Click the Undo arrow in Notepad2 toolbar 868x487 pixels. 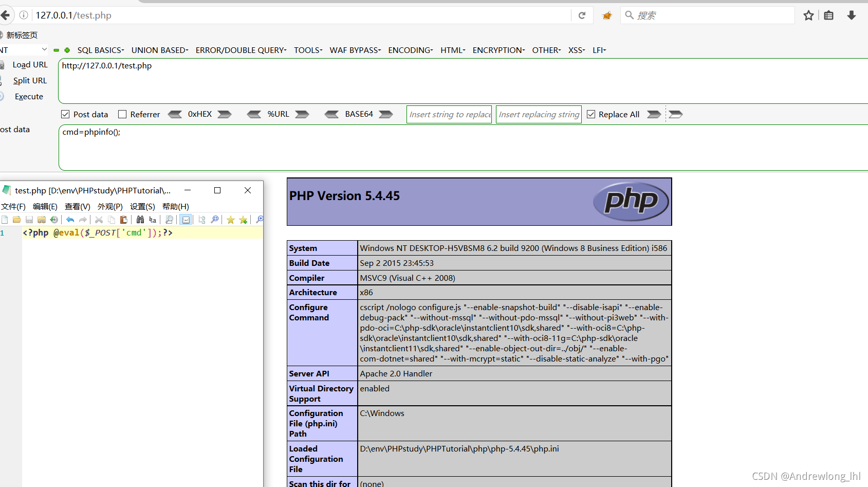pos(70,220)
